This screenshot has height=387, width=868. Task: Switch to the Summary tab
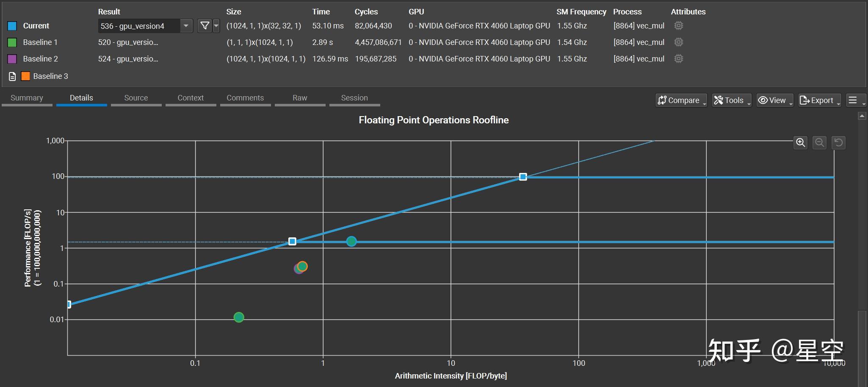[27, 97]
